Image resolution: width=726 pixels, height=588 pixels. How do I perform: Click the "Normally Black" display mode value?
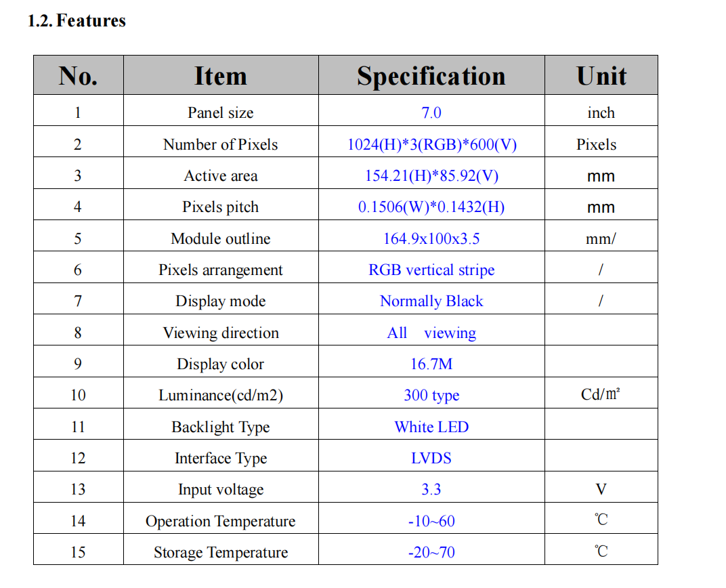(x=431, y=301)
